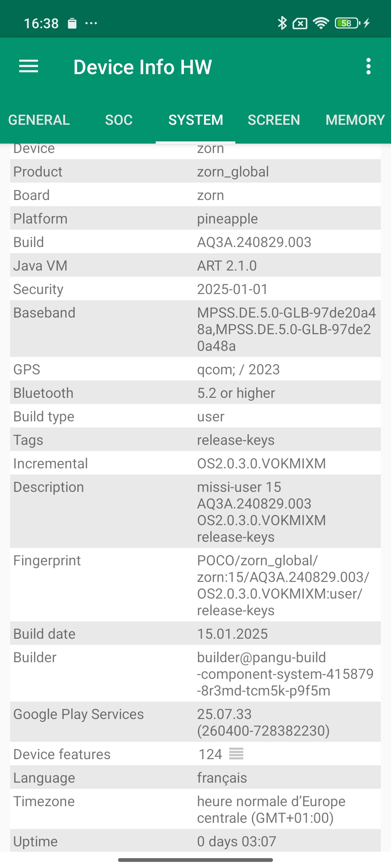Expand the Device features list icon
Image resolution: width=391 pixels, height=868 pixels.
(236, 754)
